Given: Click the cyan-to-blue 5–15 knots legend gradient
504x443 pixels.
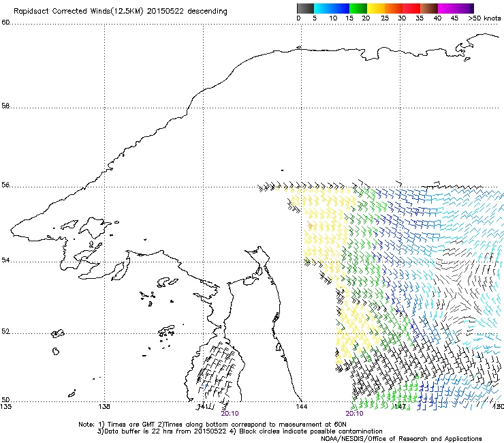Looking at the screenshot, I should [x=332, y=8].
